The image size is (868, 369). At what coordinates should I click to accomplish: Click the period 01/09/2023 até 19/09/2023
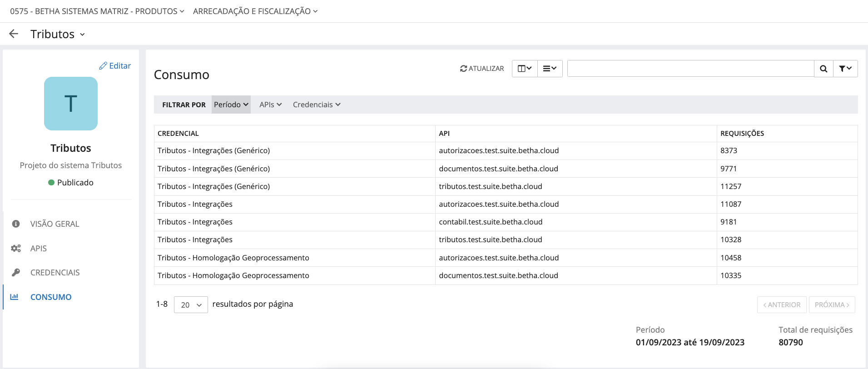pyautogui.click(x=690, y=342)
